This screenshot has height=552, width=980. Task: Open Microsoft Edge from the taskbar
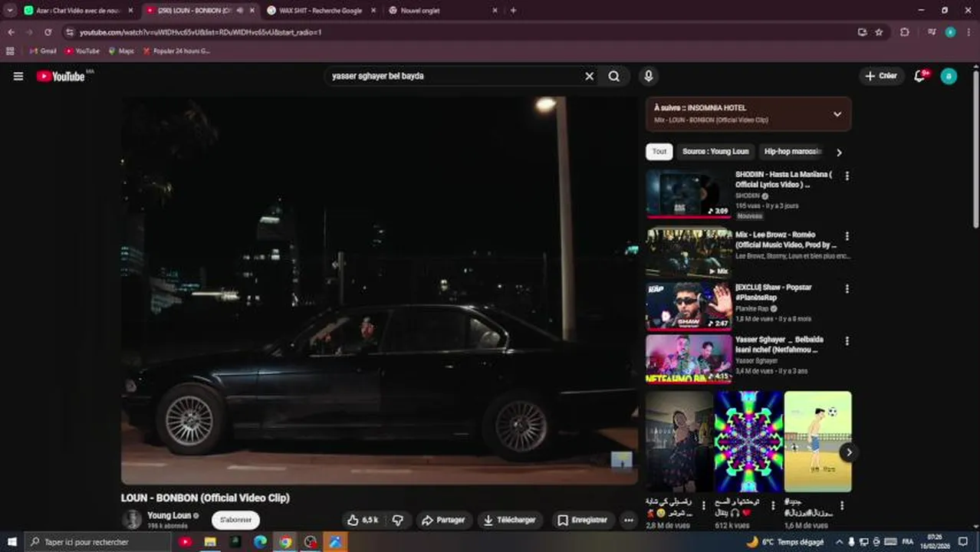tap(260, 542)
